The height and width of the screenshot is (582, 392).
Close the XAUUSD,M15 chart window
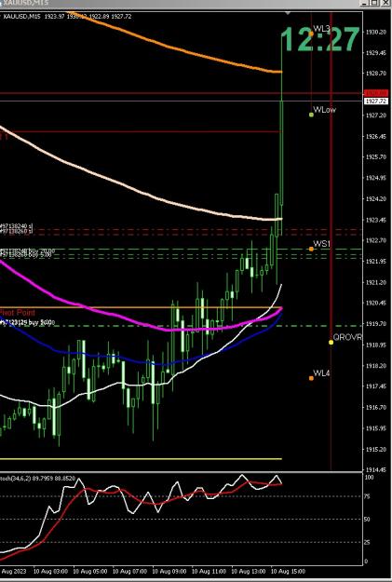(385, 3)
